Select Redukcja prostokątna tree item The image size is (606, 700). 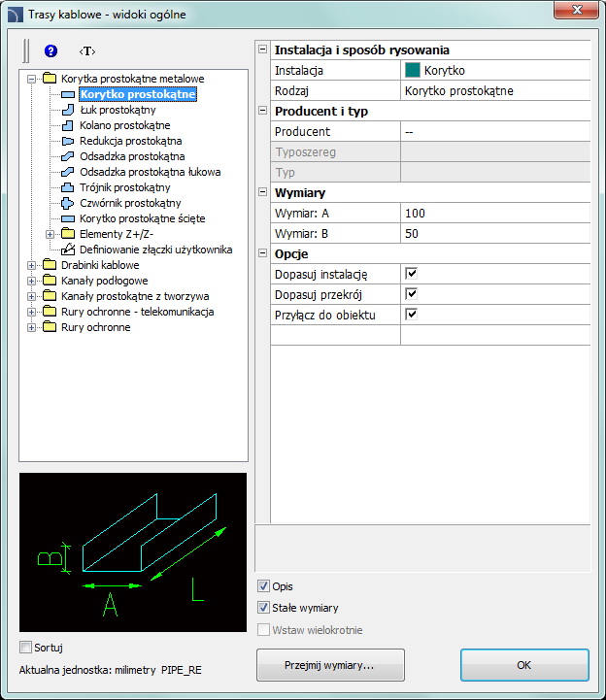point(131,141)
